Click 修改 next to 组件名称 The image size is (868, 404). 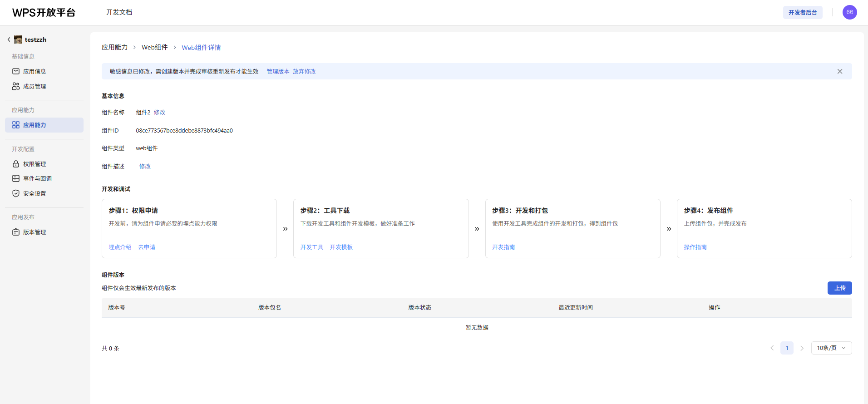[159, 112]
